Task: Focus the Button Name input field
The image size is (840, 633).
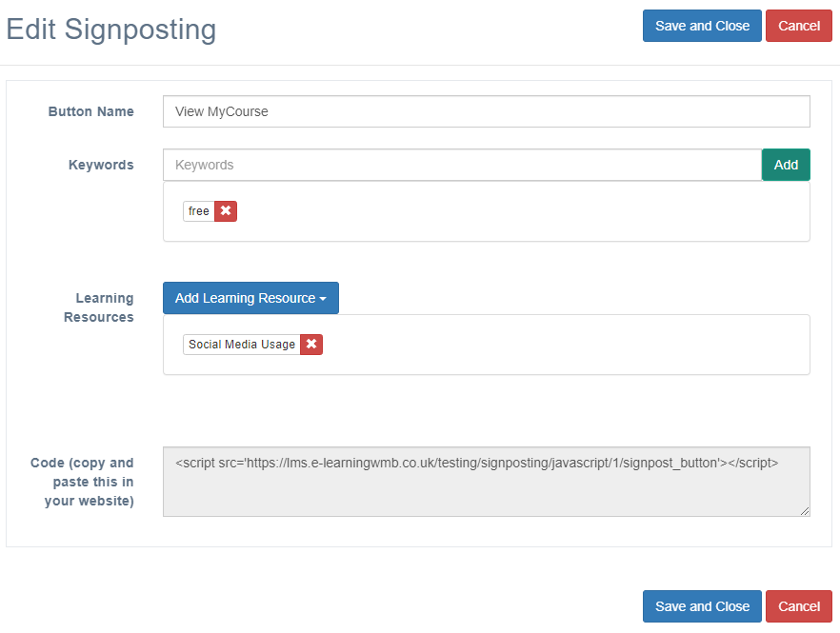Action: click(x=487, y=111)
